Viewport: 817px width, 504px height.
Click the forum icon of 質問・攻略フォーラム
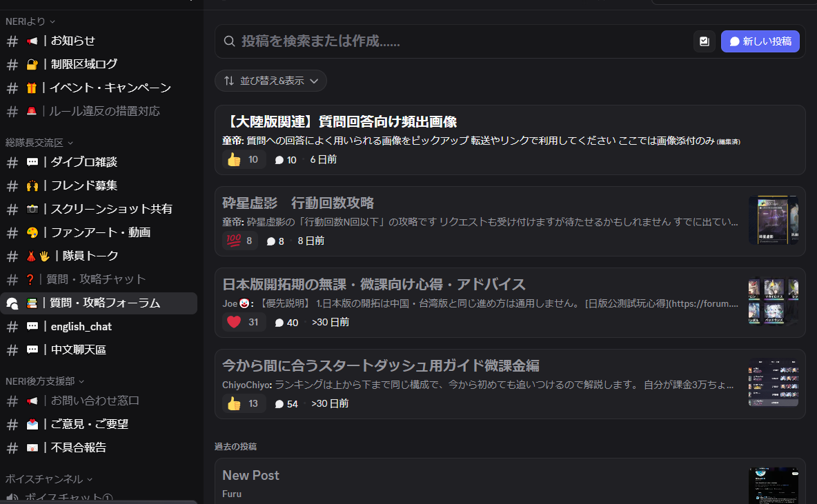tap(12, 303)
